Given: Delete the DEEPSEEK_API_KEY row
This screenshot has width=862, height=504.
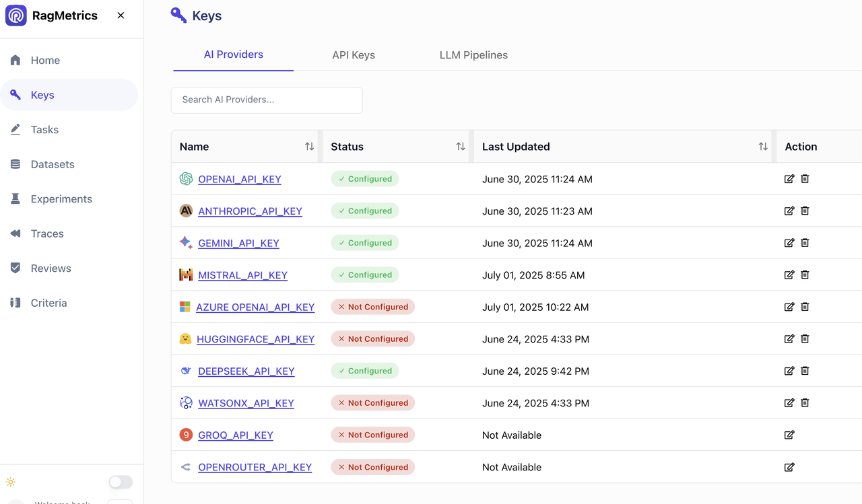Looking at the screenshot, I should [x=805, y=371].
